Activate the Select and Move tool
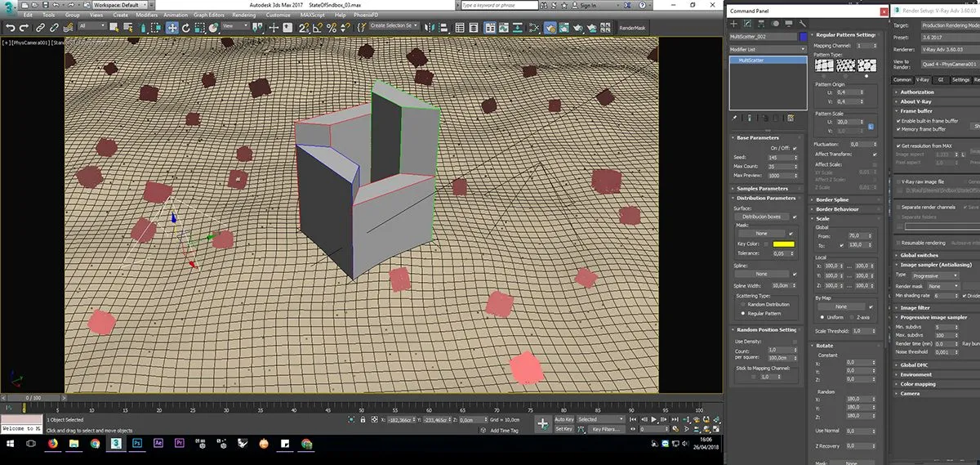980x465 pixels. point(173,27)
